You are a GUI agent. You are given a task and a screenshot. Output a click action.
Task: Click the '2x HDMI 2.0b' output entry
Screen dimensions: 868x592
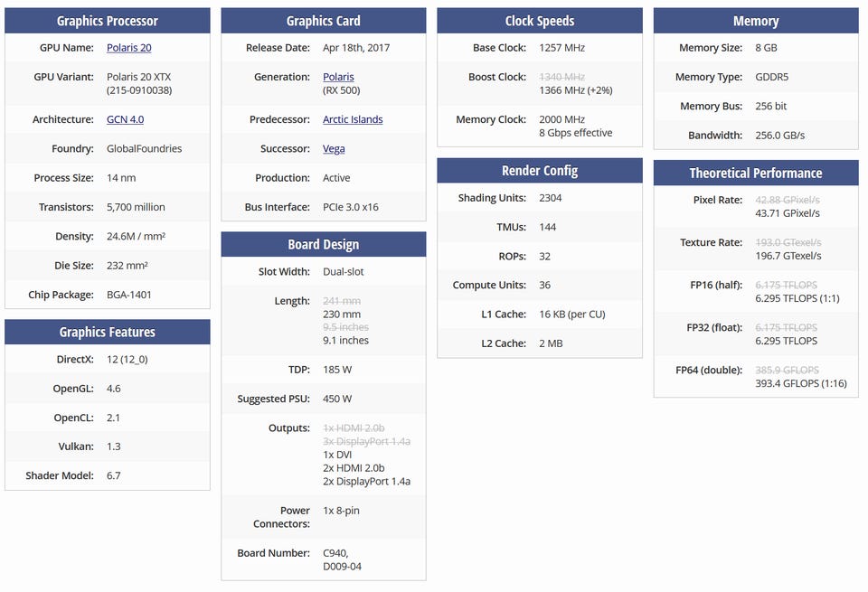tap(354, 468)
